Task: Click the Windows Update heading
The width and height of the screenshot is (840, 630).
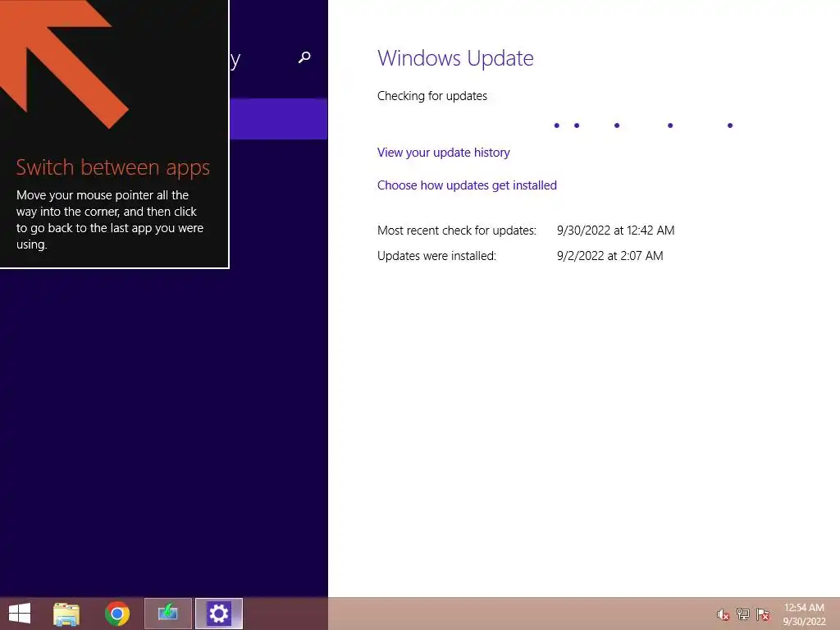Action: (x=455, y=58)
